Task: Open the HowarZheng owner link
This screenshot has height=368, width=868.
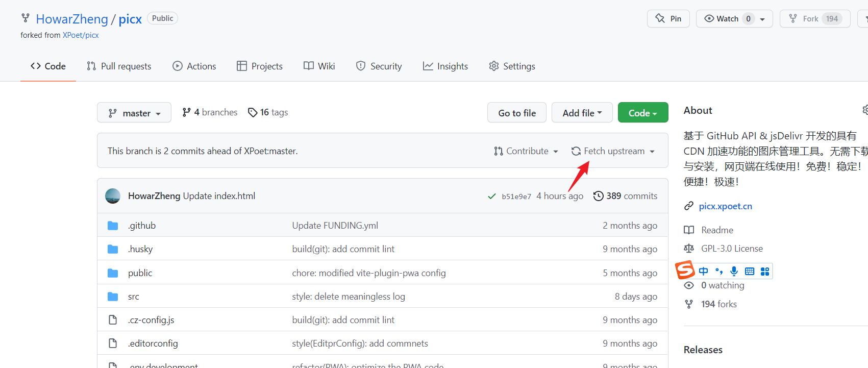Action: pos(72,19)
